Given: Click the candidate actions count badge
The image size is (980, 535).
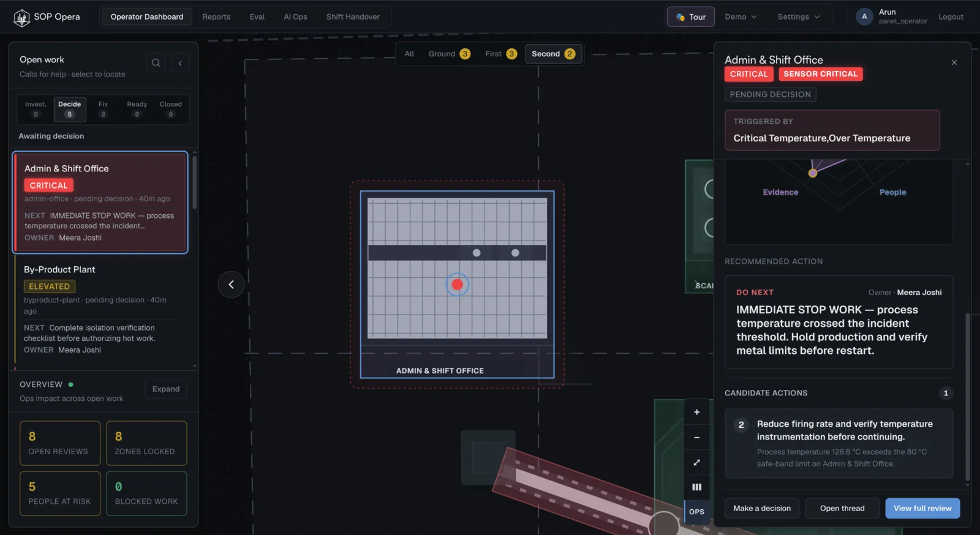Looking at the screenshot, I should [946, 393].
